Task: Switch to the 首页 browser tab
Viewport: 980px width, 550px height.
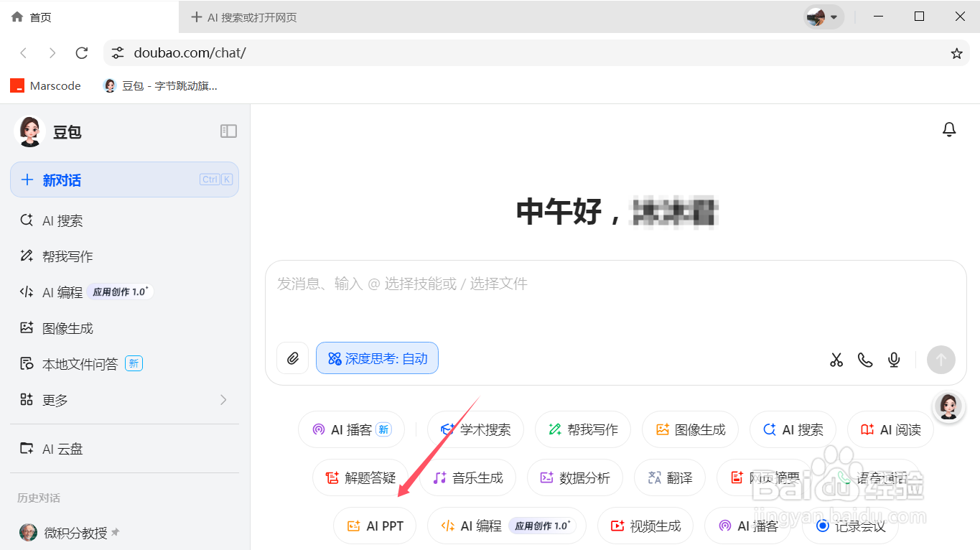Action: click(x=89, y=17)
